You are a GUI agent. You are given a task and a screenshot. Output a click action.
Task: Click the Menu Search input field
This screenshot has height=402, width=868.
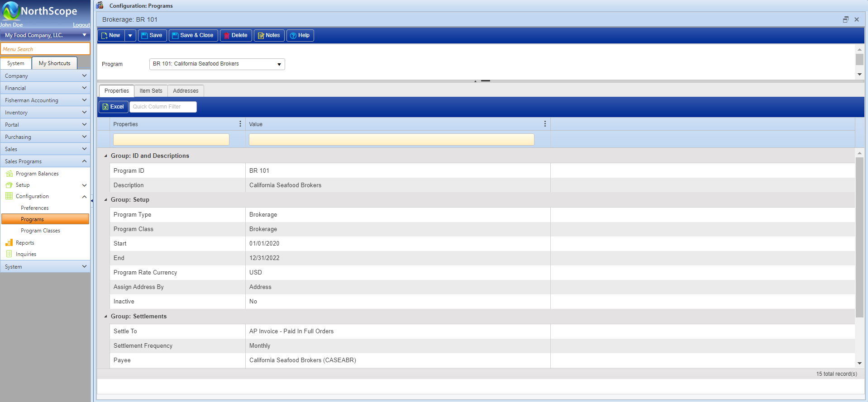tap(45, 49)
